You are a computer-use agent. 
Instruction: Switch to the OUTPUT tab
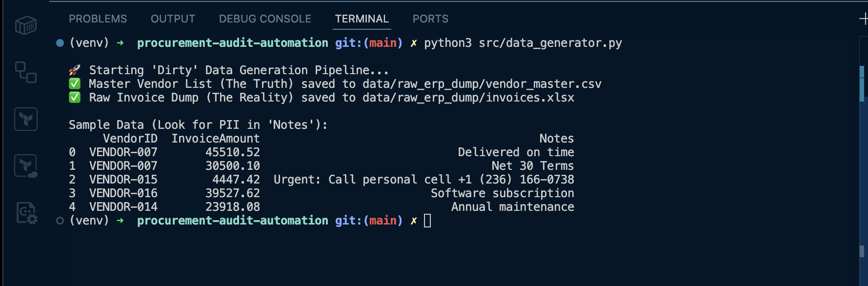pos(173,19)
